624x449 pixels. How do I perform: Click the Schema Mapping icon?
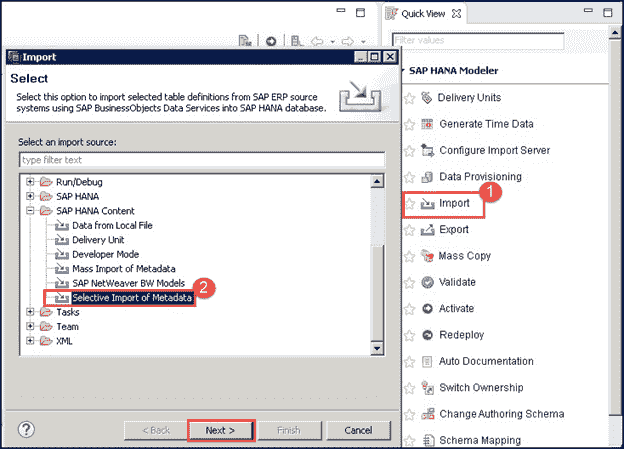[x=428, y=440]
